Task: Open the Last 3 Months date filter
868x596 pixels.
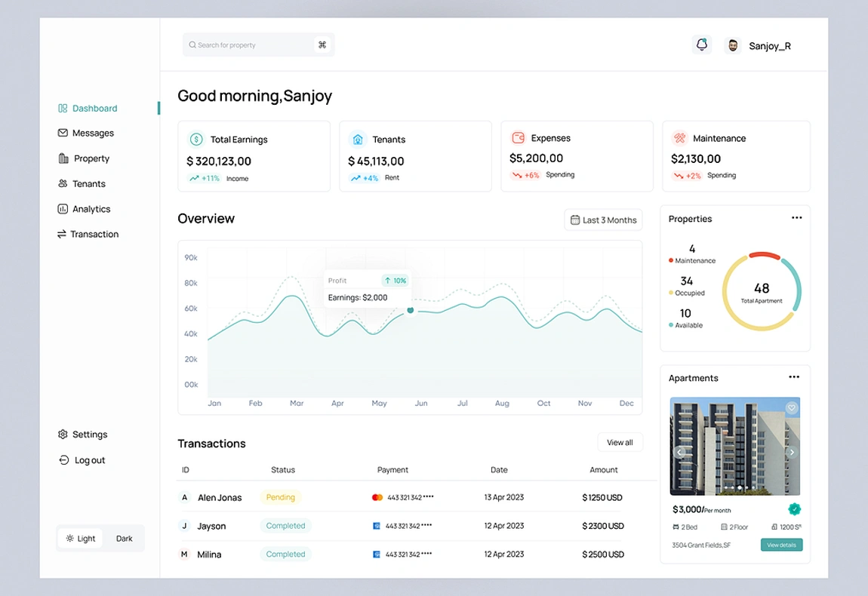Action: 603,220
